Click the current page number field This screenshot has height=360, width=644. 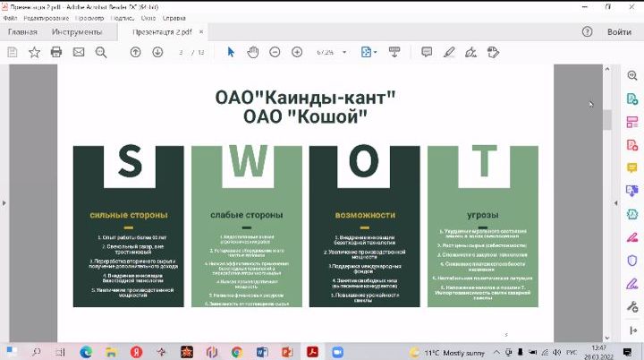181,52
